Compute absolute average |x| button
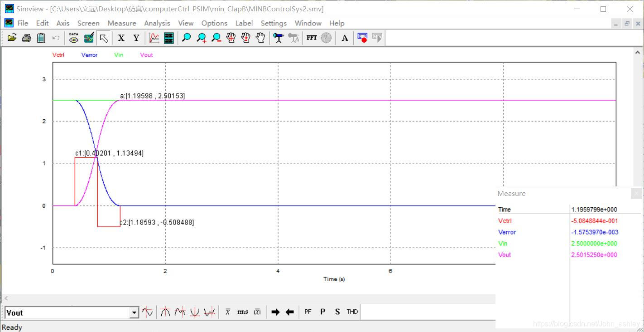 point(257,312)
